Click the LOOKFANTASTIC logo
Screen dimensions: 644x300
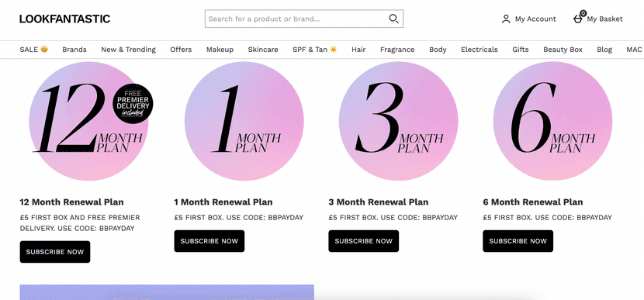pyautogui.click(x=65, y=19)
